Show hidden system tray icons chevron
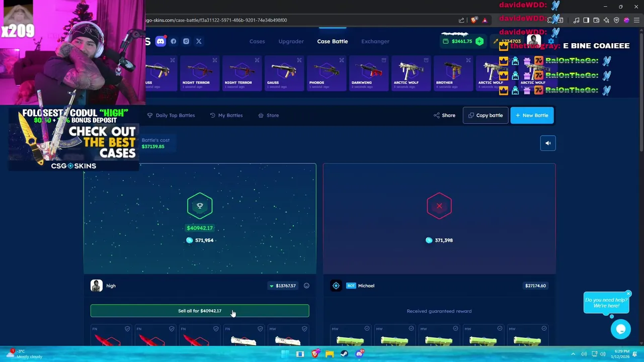 (573, 354)
